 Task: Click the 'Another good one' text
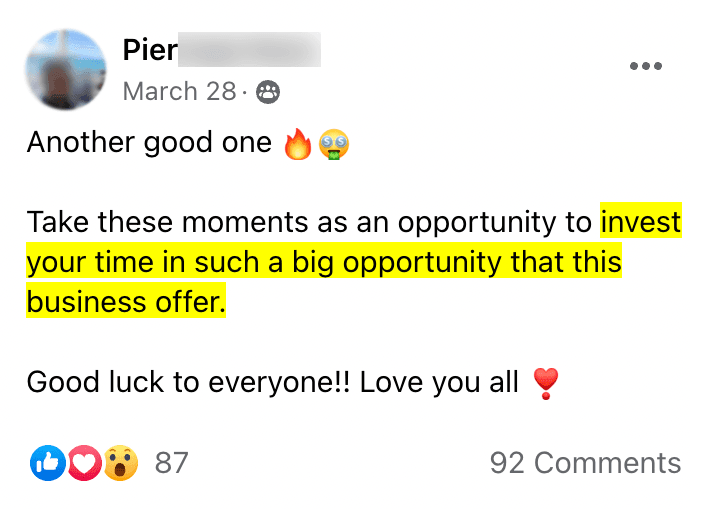coord(148,143)
